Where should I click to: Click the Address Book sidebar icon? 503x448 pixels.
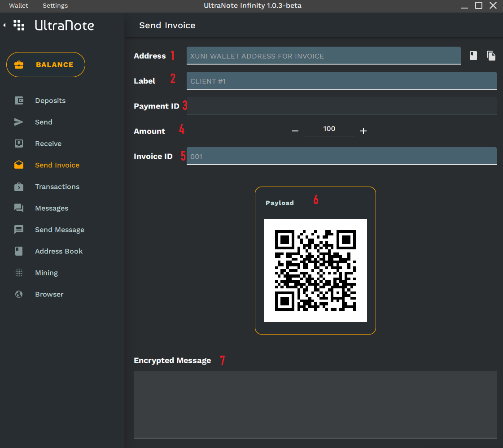19,251
